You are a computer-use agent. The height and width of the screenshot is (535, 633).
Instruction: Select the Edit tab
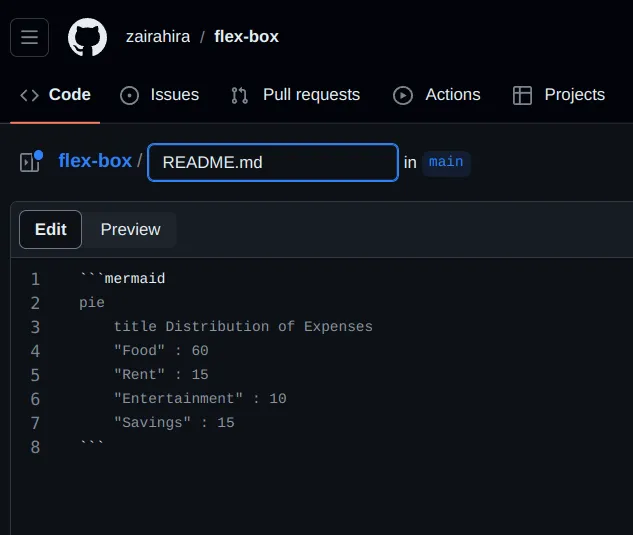51,229
